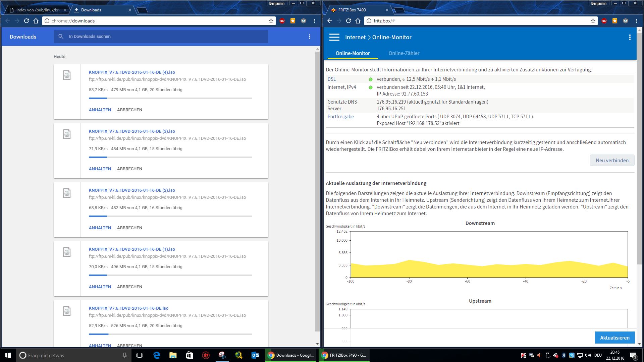The width and height of the screenshot is (644, 362).
Task: Open Task View in the taskbar
Action: pyautogui.click(x=140, y=355)
